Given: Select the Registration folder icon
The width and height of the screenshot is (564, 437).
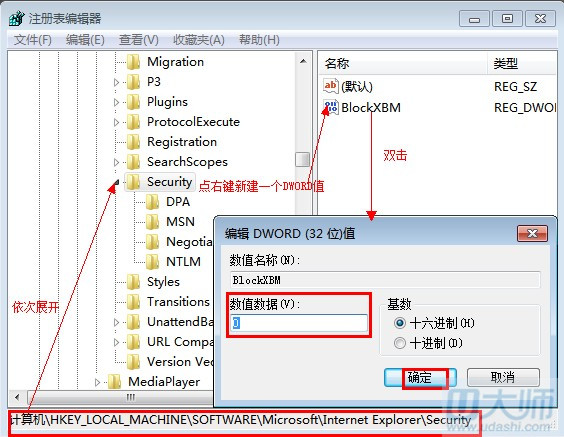Looking at the screenshot, I should [x=134, y=142].
